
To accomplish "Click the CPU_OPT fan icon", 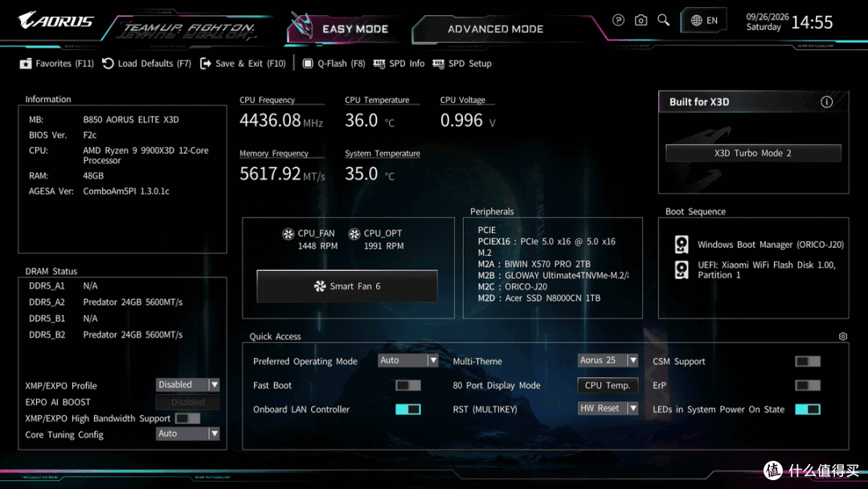I will coord(354,234).
